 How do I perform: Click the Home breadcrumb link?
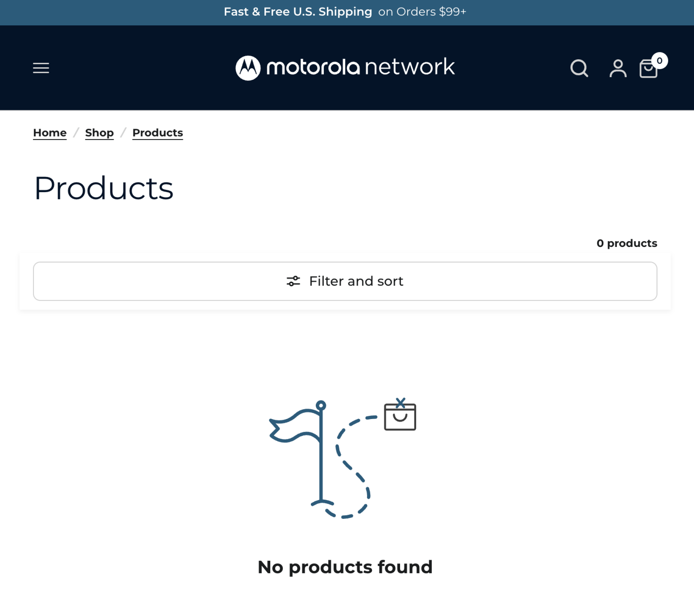pyautogui.click(x=50, y=133)
